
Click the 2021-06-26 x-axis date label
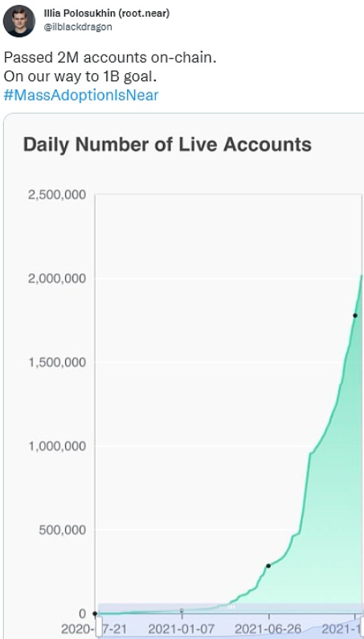click(x=268, y=629)
